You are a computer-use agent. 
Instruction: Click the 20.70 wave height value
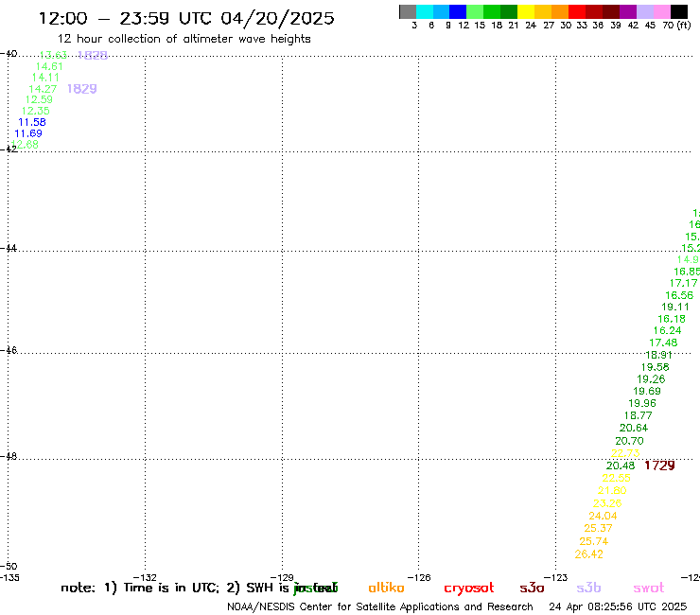(629, 441)
